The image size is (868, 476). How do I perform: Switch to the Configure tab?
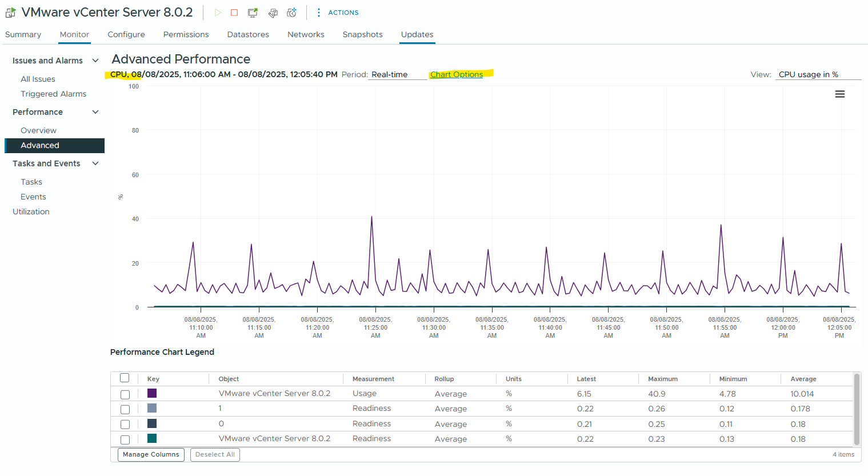[126, 34]
